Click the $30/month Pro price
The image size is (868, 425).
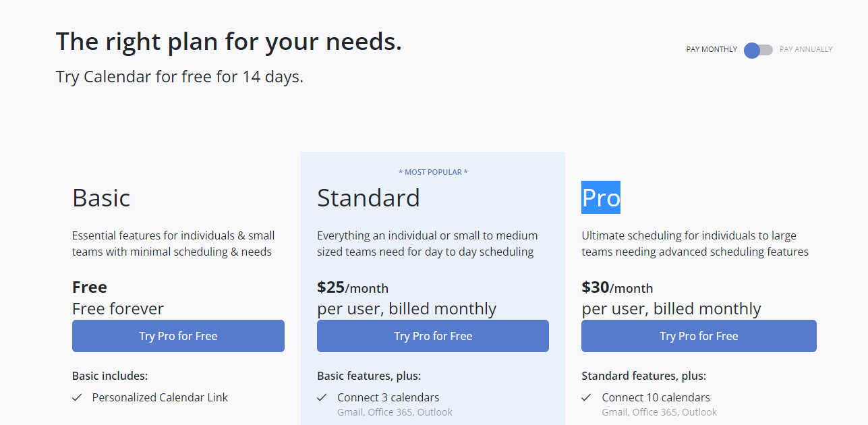617,288
